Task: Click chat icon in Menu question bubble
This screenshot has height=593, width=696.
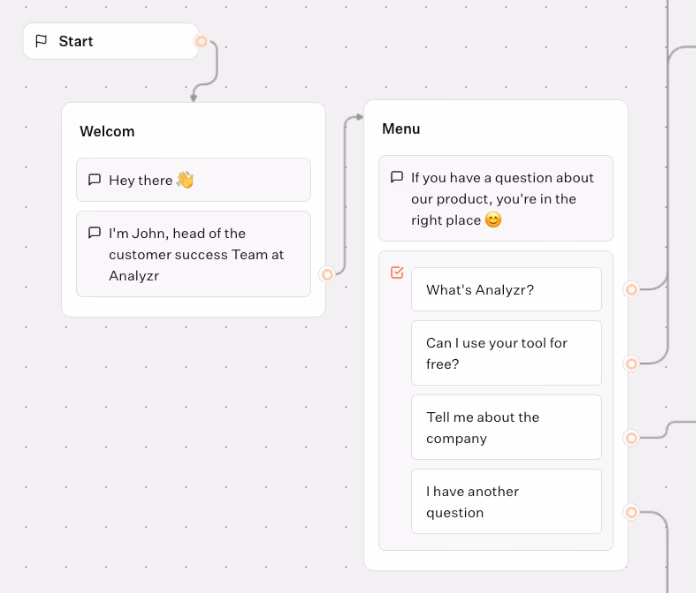Action: (x=397, y=177)
